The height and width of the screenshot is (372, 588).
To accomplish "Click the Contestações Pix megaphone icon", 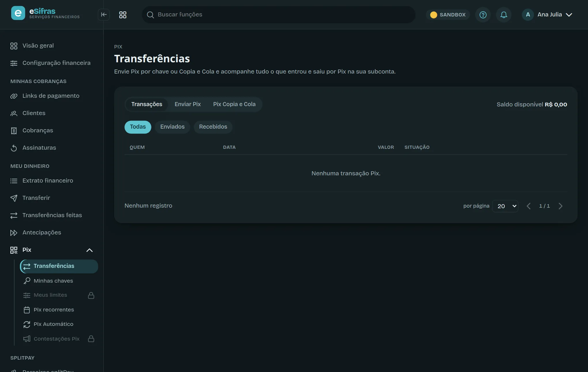I will click(27, 339).
